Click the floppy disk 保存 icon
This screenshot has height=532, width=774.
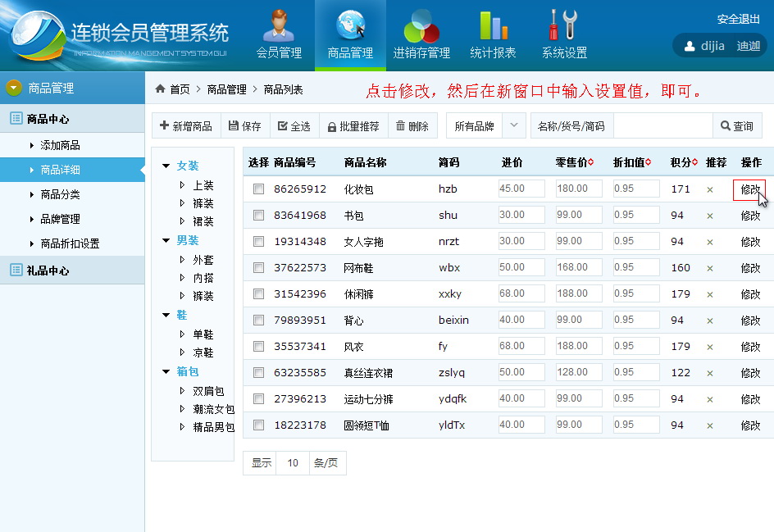point(234,126)
